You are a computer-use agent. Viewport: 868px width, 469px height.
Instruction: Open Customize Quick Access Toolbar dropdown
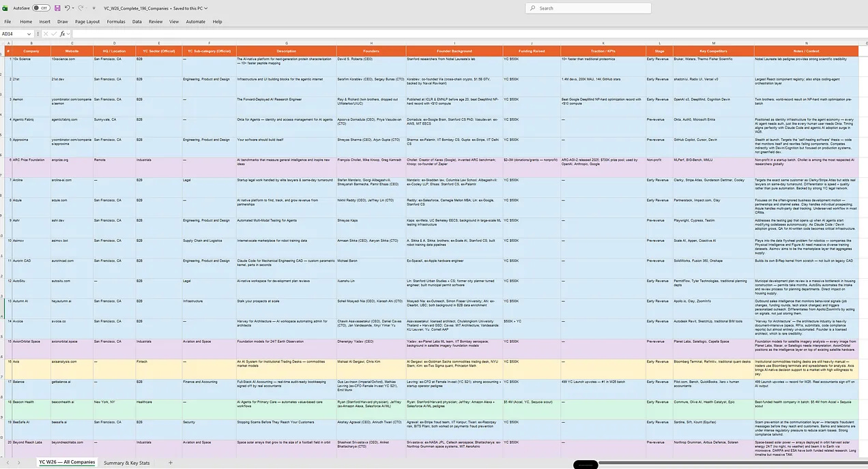pyautogui.click(x=93, y=8)
